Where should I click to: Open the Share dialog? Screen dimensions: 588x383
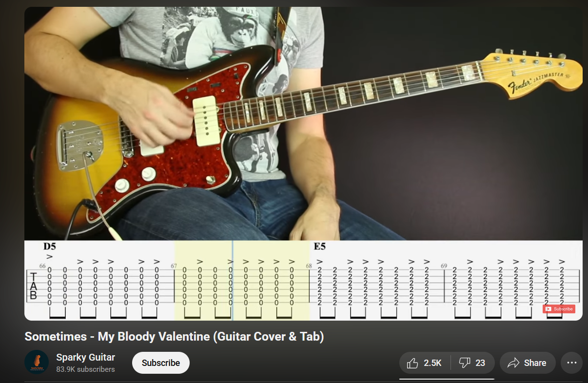528,363
